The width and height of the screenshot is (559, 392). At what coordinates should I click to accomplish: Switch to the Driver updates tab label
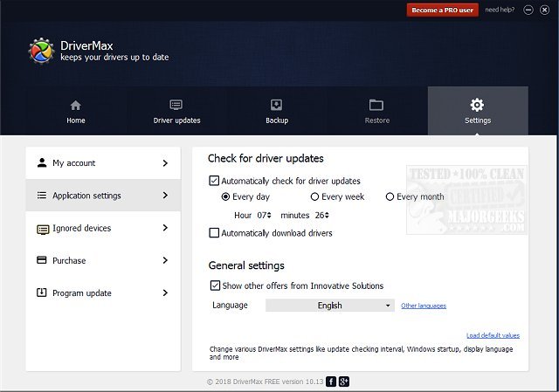(176, 120)
